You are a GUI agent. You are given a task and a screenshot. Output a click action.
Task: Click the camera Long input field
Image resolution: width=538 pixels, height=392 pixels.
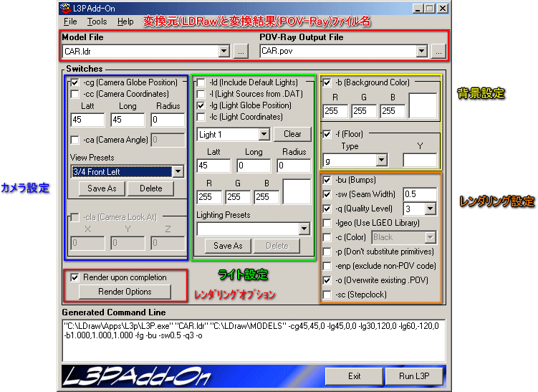point(128,120)
